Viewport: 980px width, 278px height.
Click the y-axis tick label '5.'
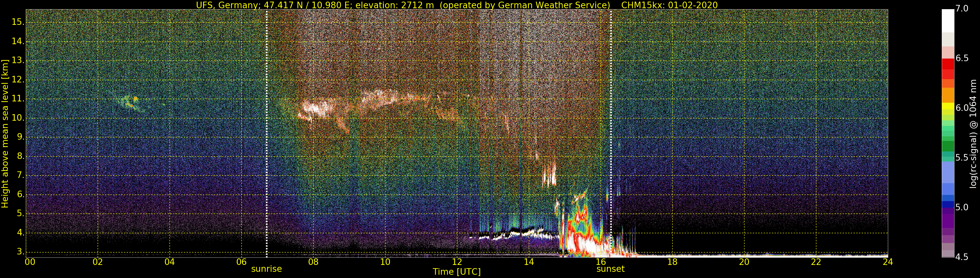[20, 214]
